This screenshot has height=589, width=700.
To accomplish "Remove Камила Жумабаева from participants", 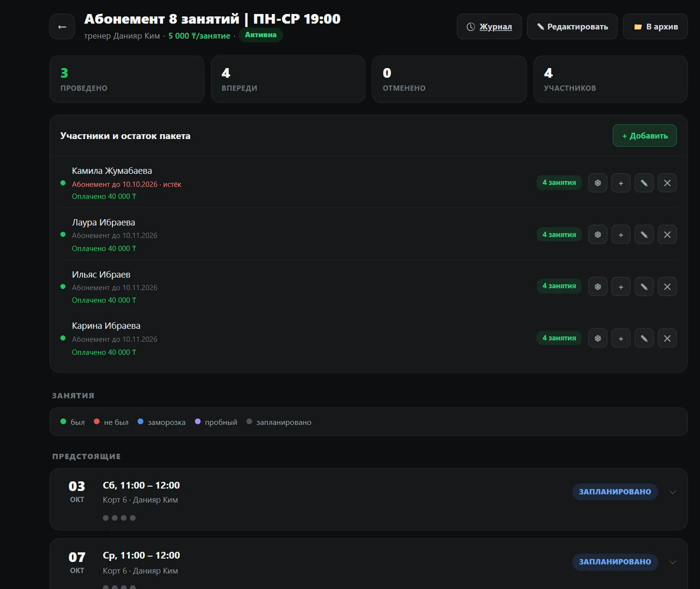I will tap(667, 183).
